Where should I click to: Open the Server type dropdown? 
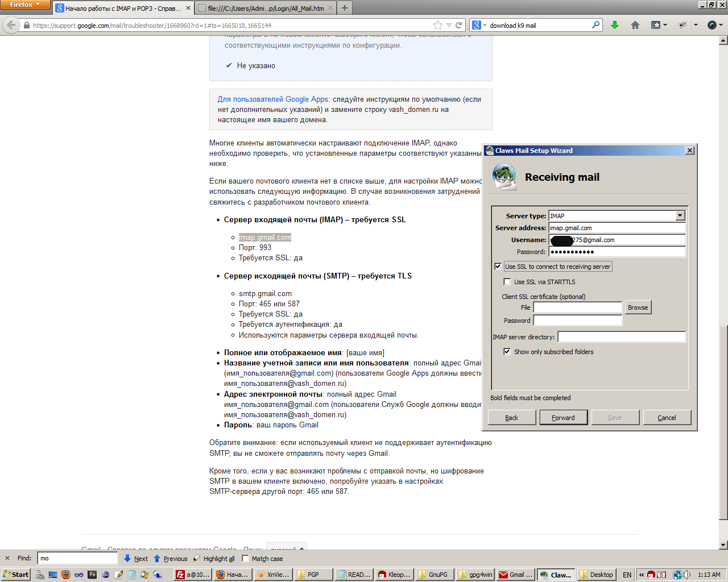tap(680, 215)
